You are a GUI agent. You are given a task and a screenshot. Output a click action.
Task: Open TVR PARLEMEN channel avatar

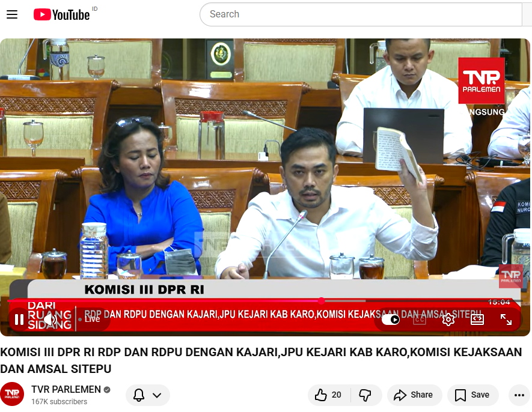[12, 394]
